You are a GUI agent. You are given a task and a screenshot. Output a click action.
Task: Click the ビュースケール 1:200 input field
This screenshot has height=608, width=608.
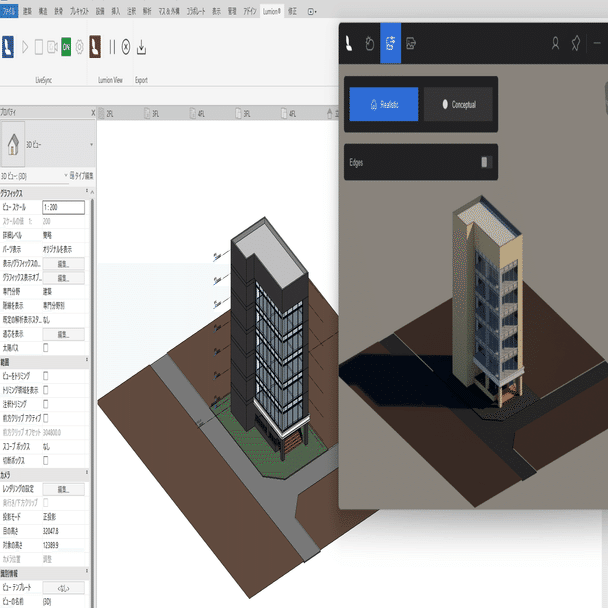click(x=64, y=207)
